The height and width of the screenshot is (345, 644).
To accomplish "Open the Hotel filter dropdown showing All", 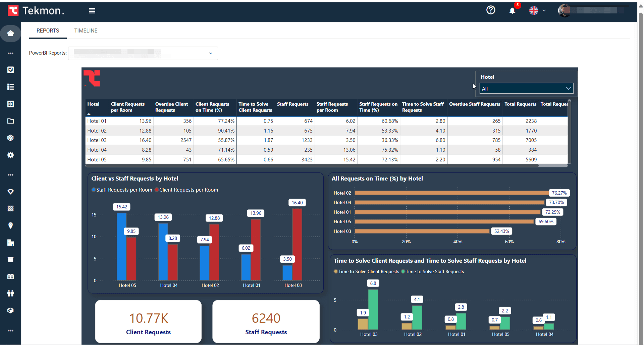I will tap(526, 88).
